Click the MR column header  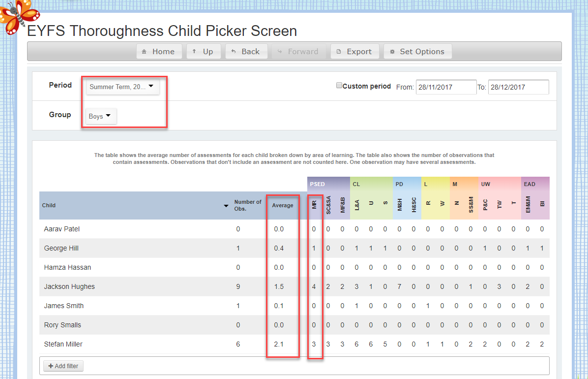click(314, 205)
